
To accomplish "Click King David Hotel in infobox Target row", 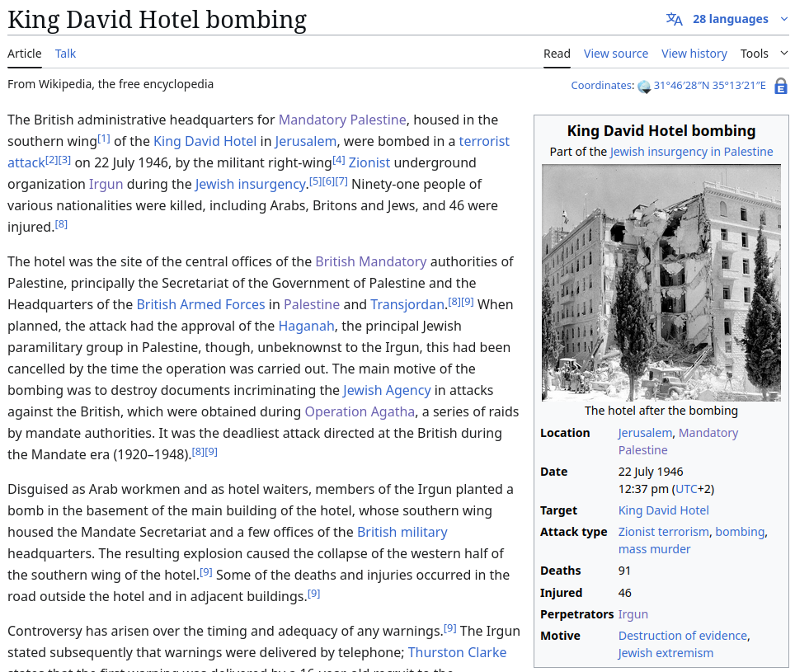I will (x=663, y=510).
